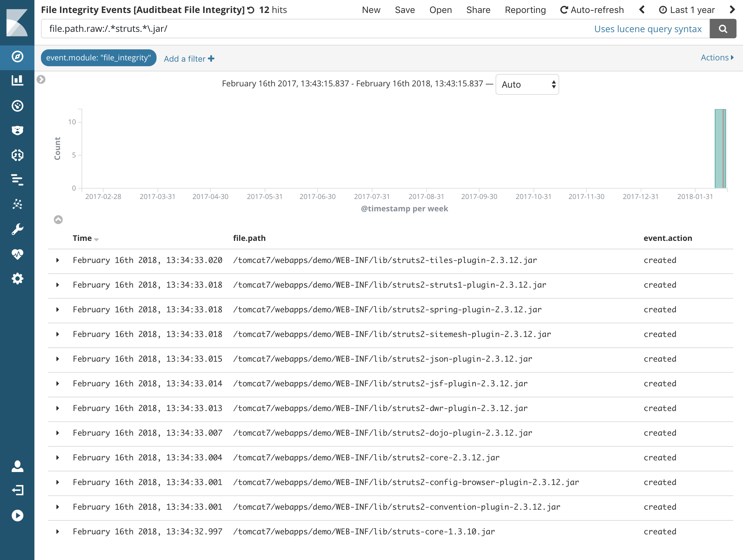Open Timelion bear face icon
Viewport: 743px width, 560px height.
tap(17, 130)
